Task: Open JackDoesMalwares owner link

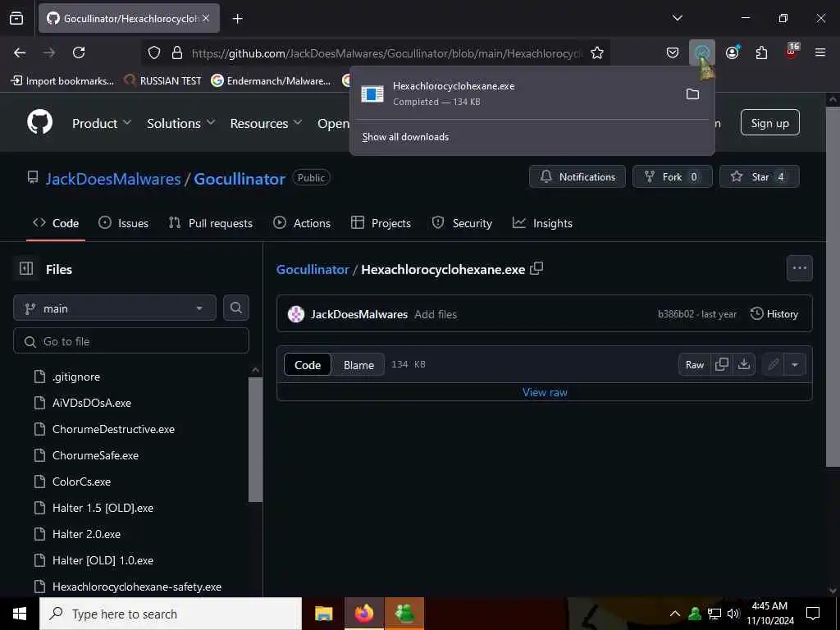Action: tap(113, 178)
